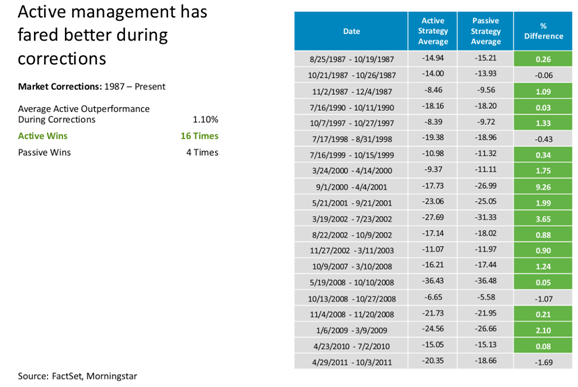Viewport: 578px width, 387px height.
Task: Click the -26.99 passive average cell
Action: (x=485, y=185)
